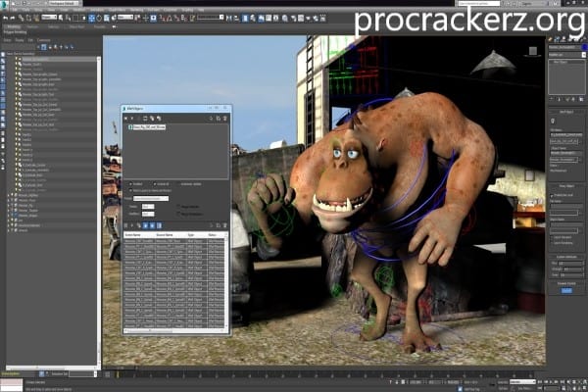
Task: Toggle Include All in the XRef dialog
Action: [155, 184]
